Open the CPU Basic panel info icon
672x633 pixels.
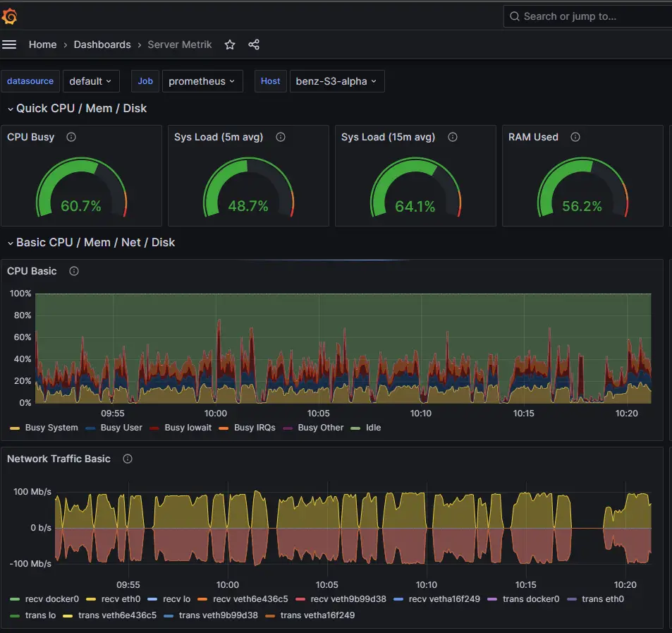(73, 271)
